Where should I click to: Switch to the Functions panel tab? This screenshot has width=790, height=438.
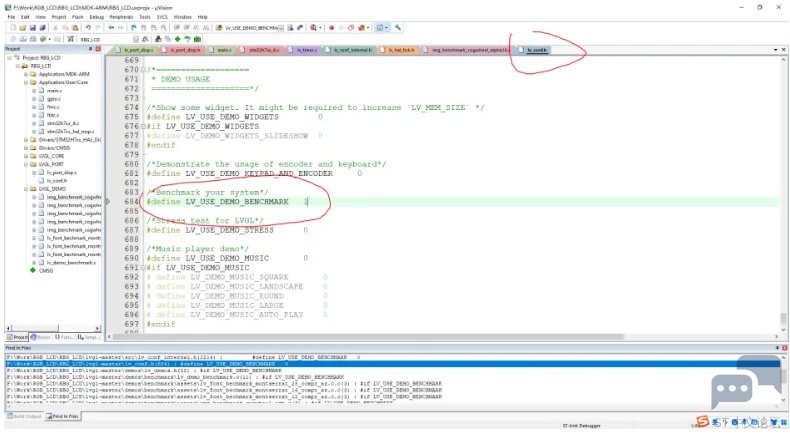coord(64,337)
